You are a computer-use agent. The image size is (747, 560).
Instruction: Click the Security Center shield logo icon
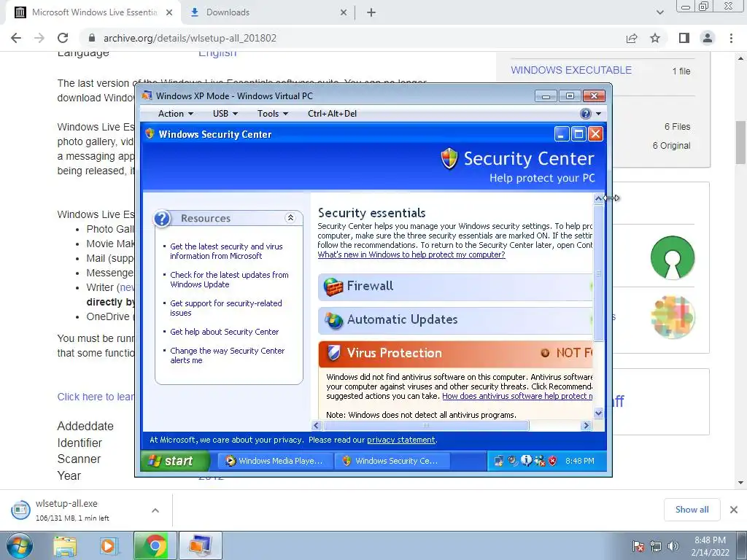pos(449,158)
